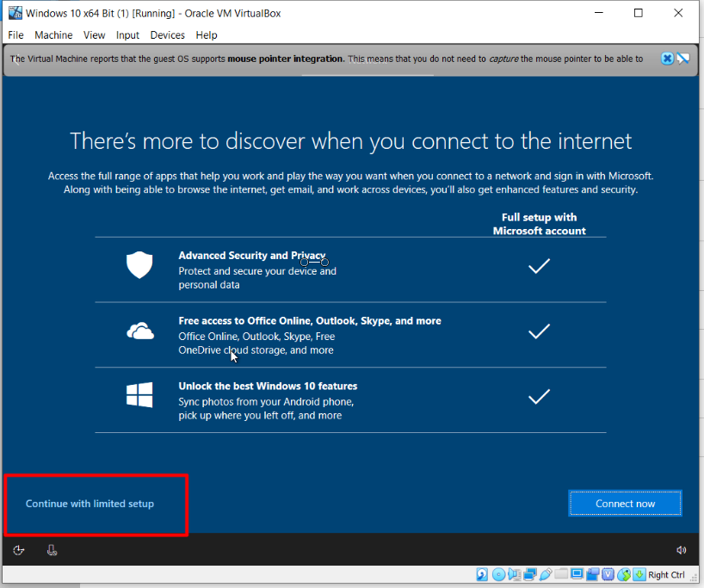
Task: Open the Machine menu
Action: [53, 35]
